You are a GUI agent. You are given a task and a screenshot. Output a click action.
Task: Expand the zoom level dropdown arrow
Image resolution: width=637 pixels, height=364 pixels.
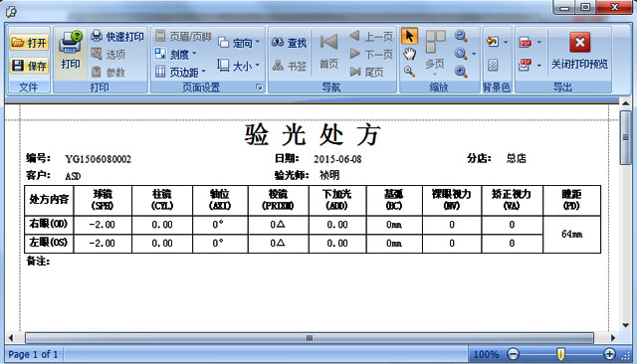pos(474,54)
